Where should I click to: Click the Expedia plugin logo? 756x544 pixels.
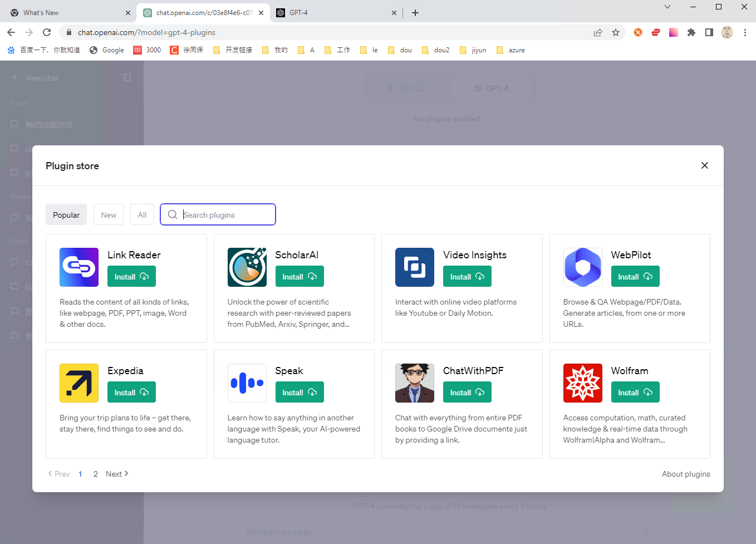[79, 383]
